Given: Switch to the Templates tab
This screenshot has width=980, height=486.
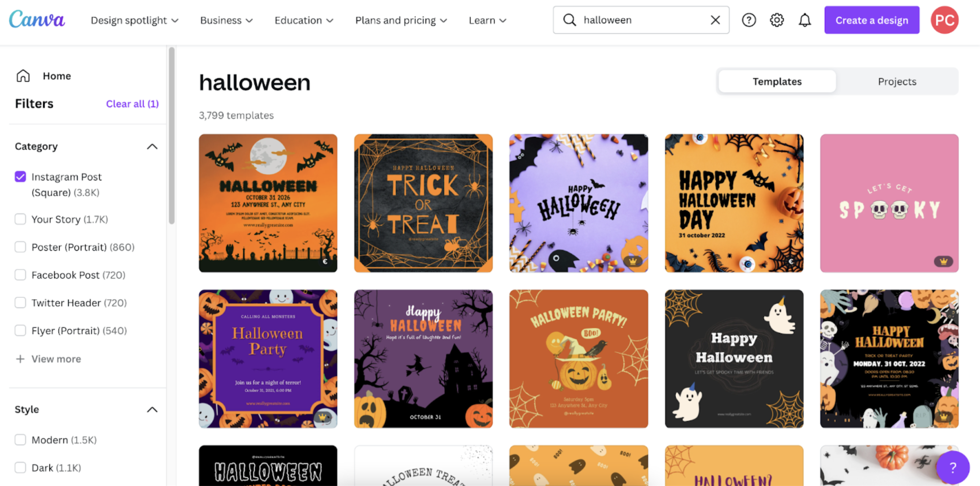Looking at the screenshot, I should point(777,81).
